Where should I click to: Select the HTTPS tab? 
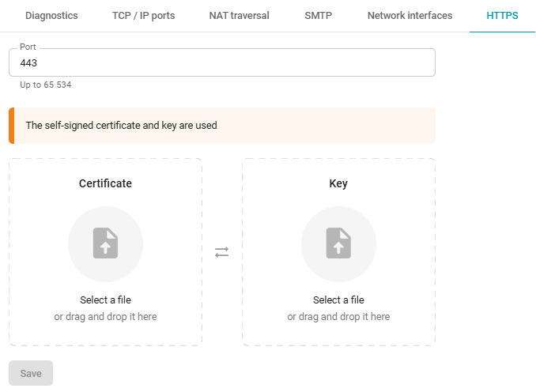click(502, 16)
